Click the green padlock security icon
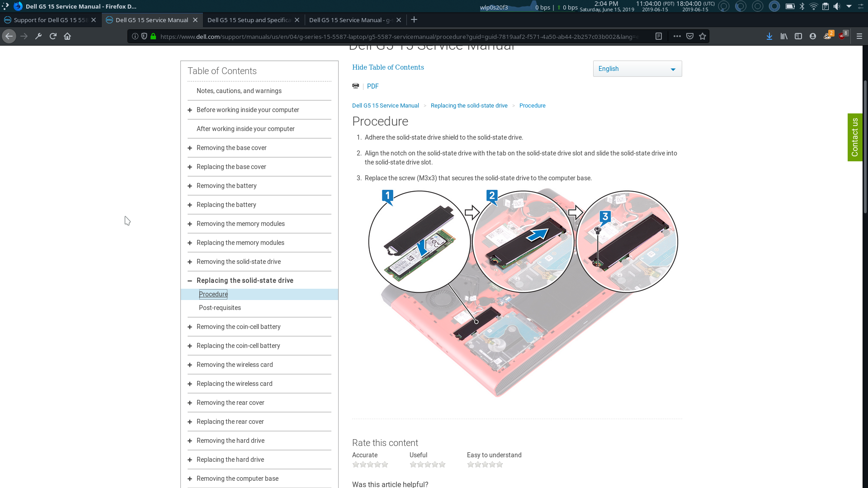 coord(153,36)
